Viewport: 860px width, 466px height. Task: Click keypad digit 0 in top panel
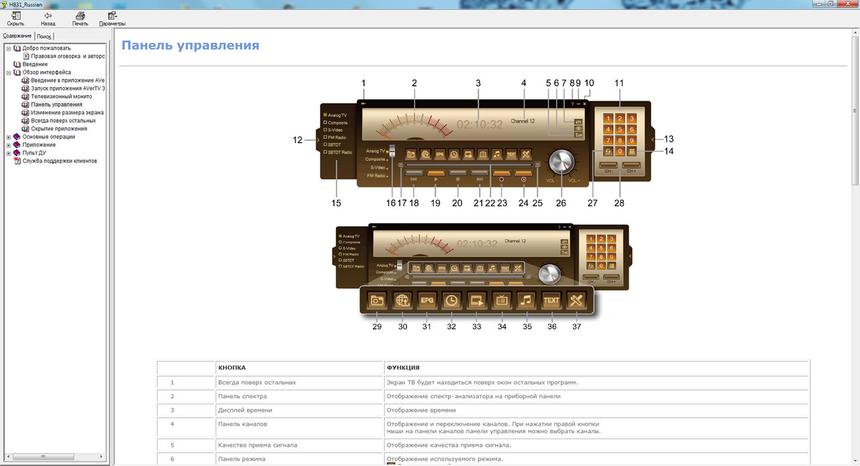(x=620, y=151)
